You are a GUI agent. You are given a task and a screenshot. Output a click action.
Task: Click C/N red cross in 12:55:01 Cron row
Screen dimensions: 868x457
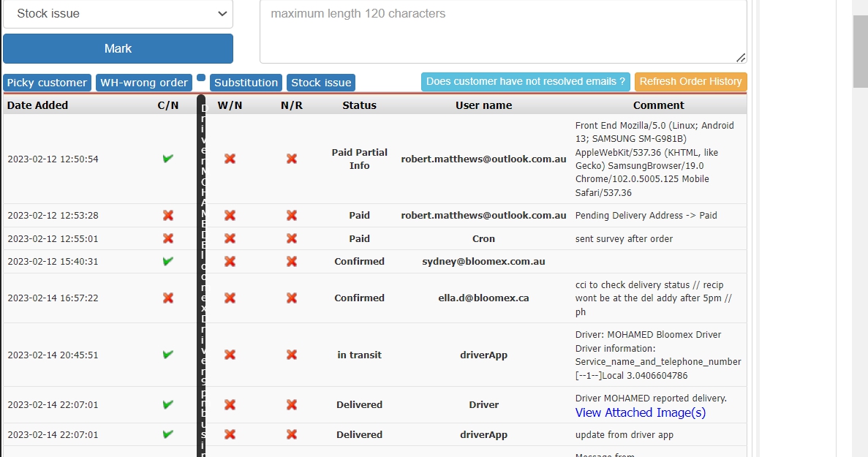167,238
